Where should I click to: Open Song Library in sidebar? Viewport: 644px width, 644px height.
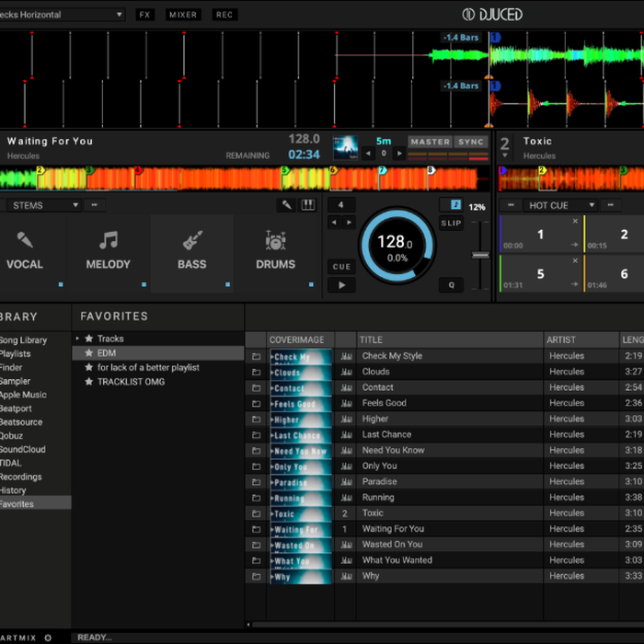23,340
